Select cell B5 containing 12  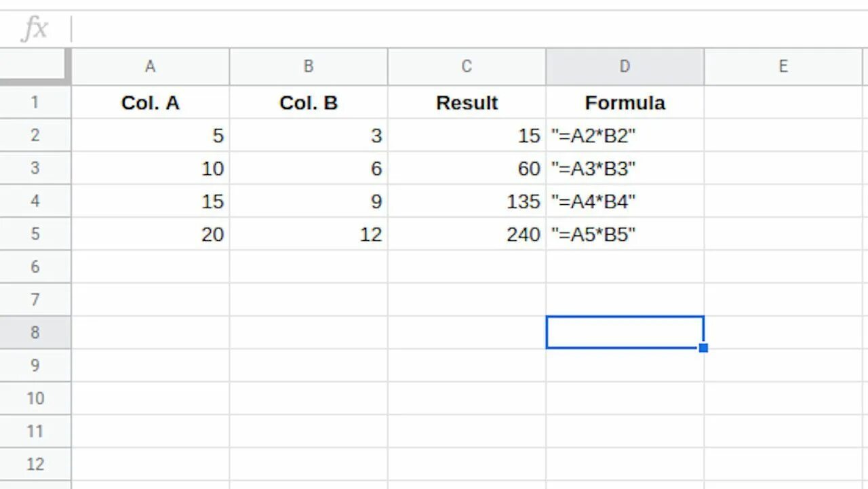click(309, 234)
